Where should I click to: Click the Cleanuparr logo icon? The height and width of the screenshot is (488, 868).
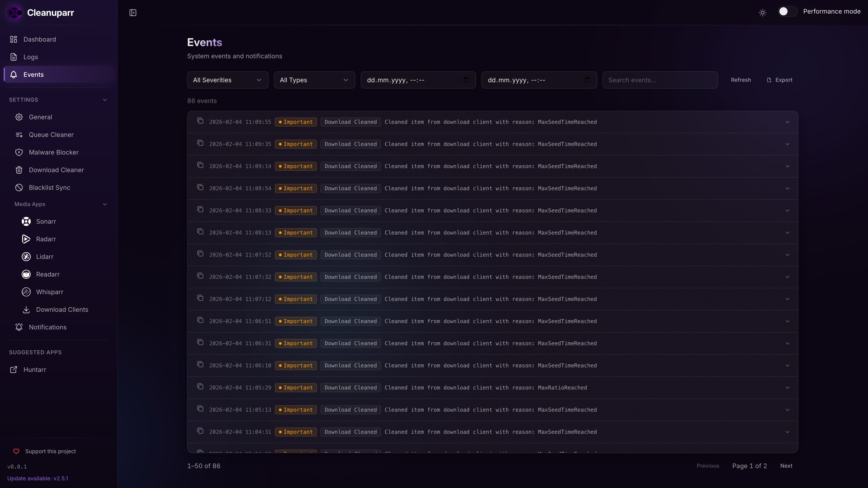pyautogui.click(x=14, y=12)
